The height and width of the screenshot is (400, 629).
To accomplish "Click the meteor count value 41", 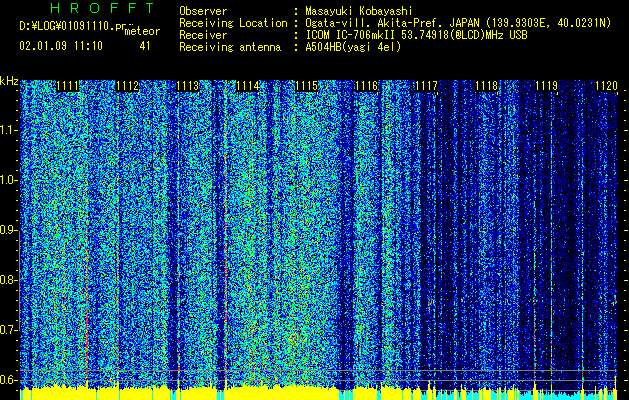I will (145, 46).
